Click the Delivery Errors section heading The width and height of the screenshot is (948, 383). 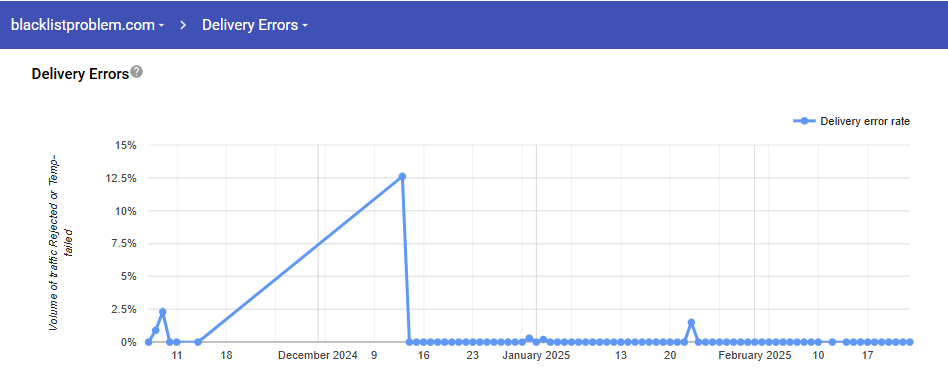coord(80,74)
